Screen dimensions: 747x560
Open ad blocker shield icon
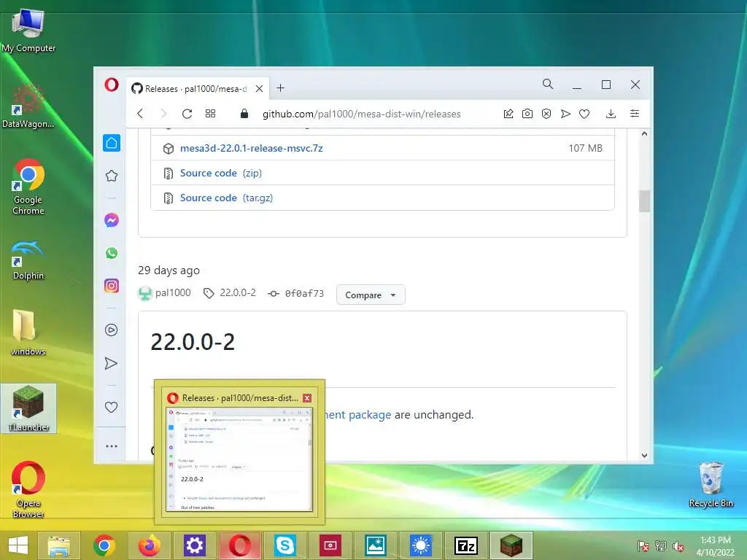(x=546, y=114)
